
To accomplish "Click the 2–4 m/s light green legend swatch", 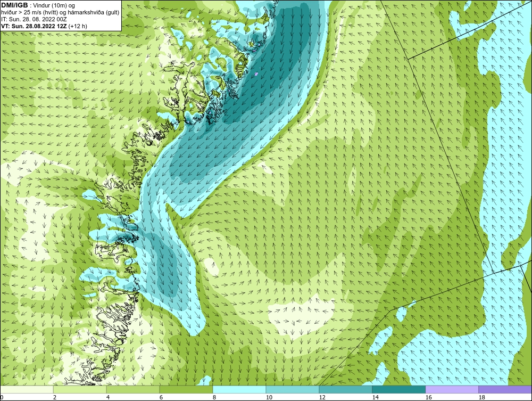I will [x=80, y=389].
